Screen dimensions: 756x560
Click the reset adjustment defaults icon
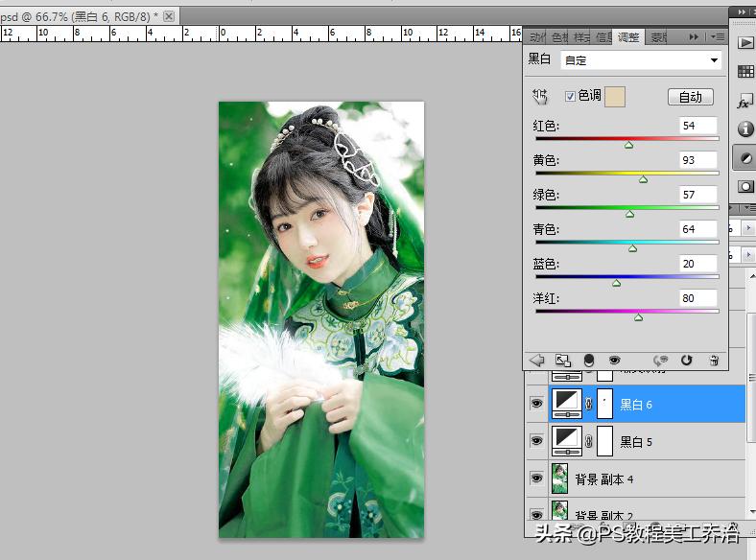click(x=686, y=361)
